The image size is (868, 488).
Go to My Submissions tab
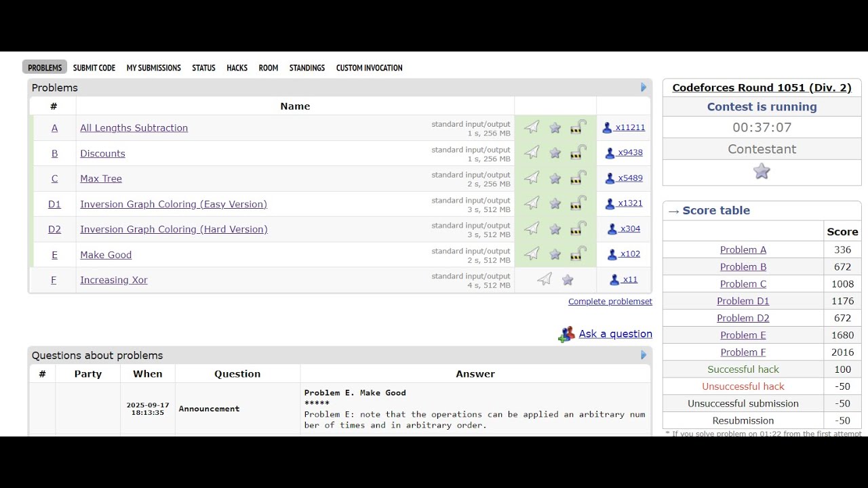click(154, 68)
